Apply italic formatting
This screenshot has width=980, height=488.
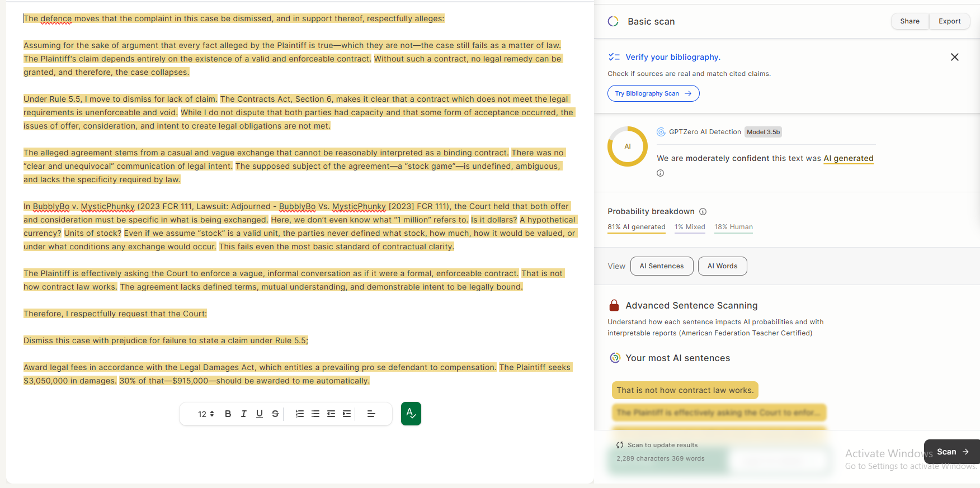click(243, 414)
